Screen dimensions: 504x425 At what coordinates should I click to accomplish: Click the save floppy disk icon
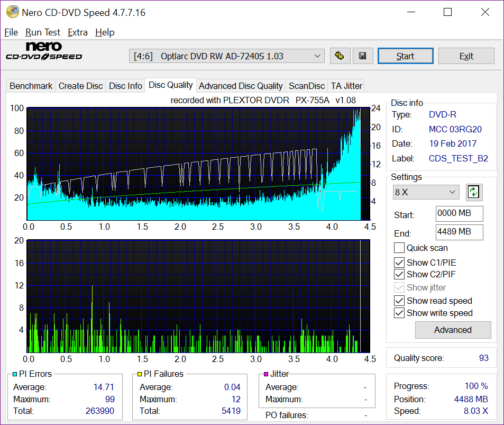point(363,56)
